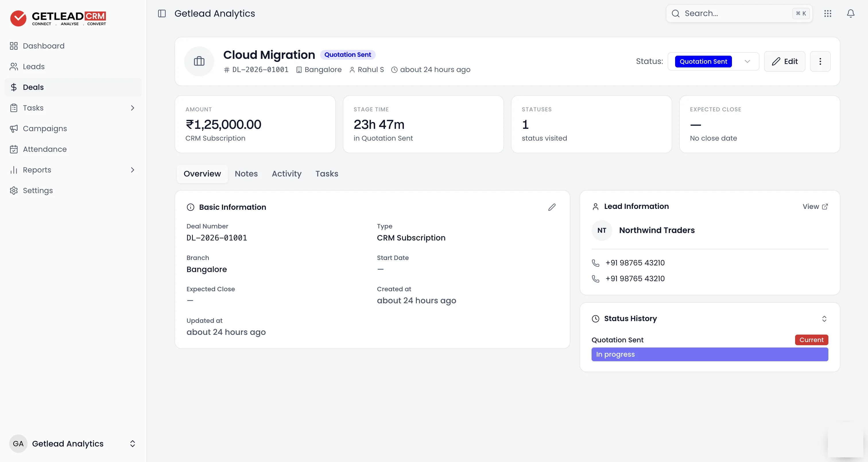Click Getlead Analytics page title
868x462 pixels.
pyautogui.click(x=215, y=13)
